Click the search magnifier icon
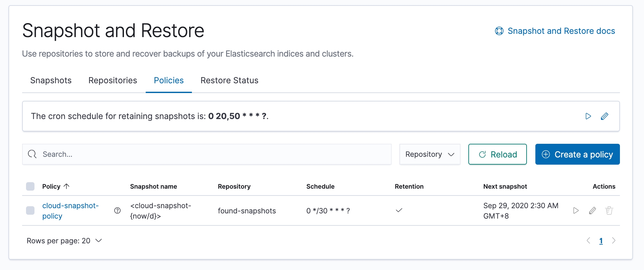Image resolution: width=644 pixels, height=270 pixels. [32, 154]
